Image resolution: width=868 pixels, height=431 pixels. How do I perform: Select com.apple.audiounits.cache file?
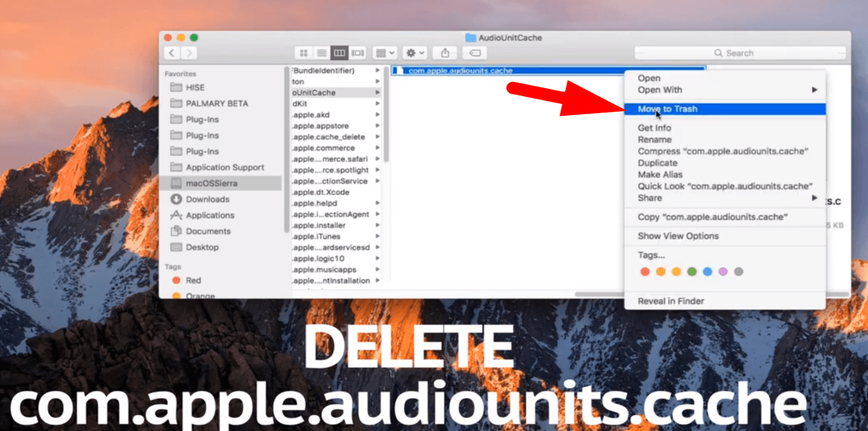548,71
